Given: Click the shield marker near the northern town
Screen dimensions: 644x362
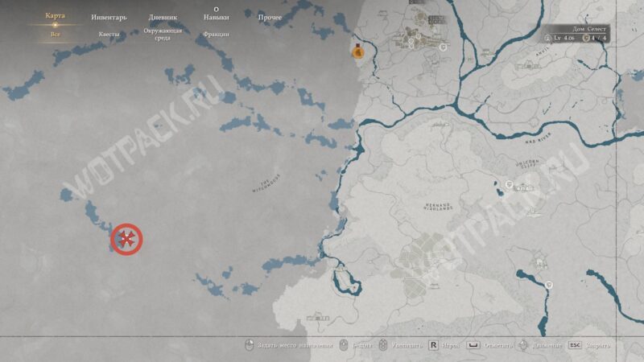Looking at the screenshot, I should pos(442,48).
